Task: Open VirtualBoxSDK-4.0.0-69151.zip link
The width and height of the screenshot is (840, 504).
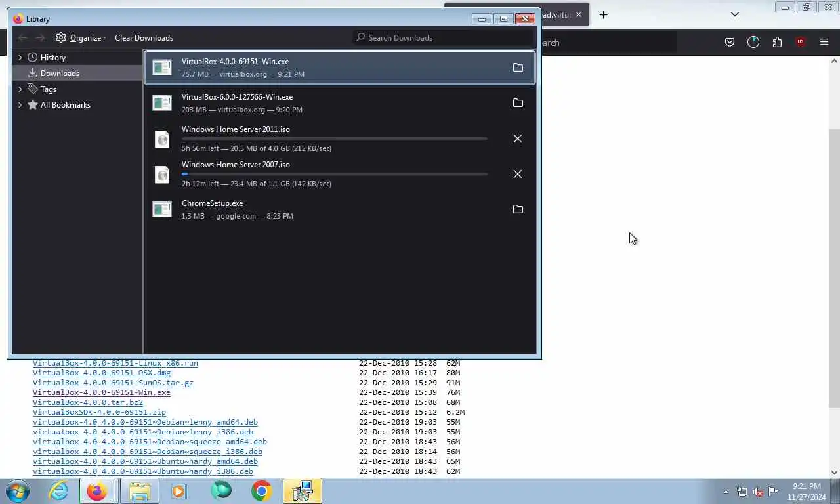Action: 99,412
